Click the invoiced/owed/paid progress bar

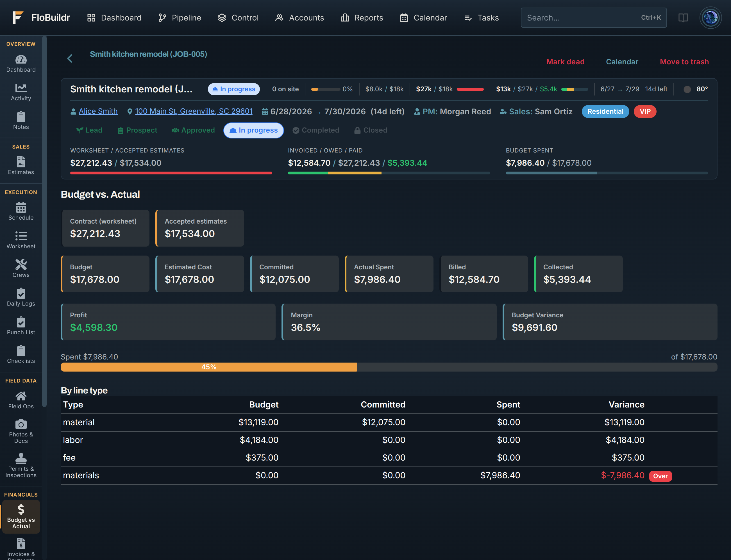pyautogui.click(x=389, y=173)
